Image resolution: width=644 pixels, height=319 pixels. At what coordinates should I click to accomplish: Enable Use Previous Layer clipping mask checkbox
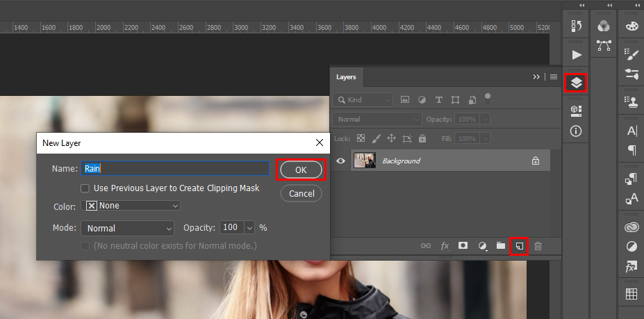point(85,188)
